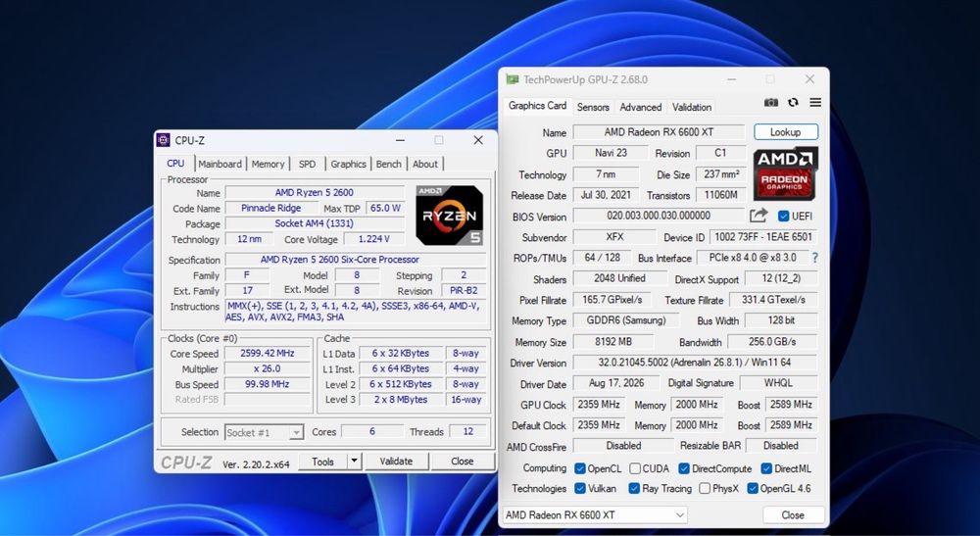Screen dimensions: 980x536
Task: Open the GPU-Z Validation tab
Action: click(692, 107)
